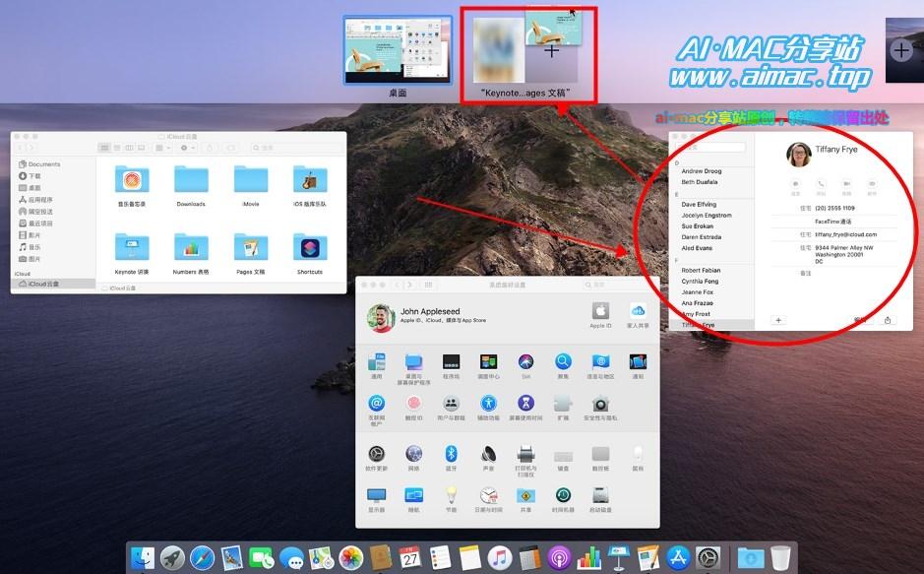Select Cynthia Fong in Contacts list

pos(700,282)
